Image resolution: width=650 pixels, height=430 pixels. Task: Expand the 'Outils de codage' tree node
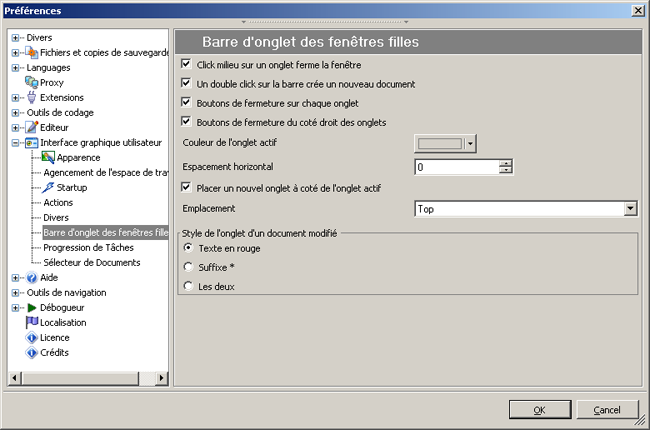click(16, 112)
